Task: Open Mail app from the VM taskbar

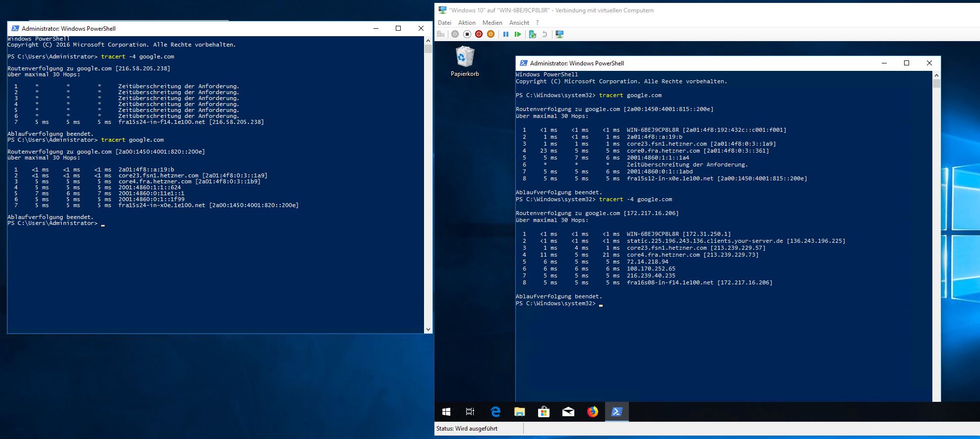Action: tap(568, 412)
